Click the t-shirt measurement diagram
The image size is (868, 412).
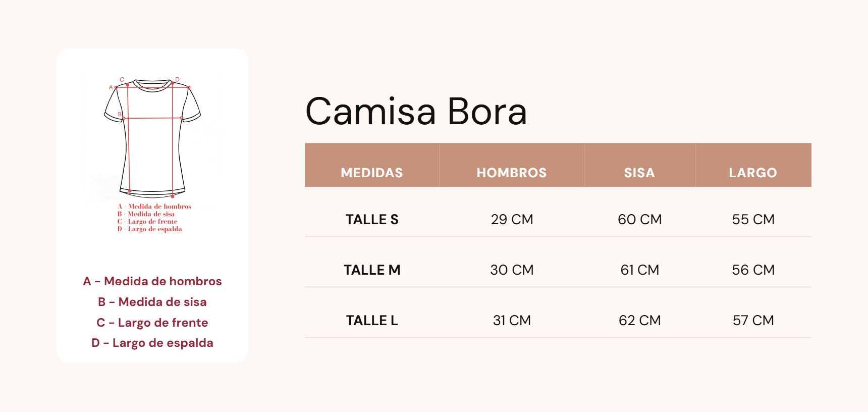[x=152, y=154]
